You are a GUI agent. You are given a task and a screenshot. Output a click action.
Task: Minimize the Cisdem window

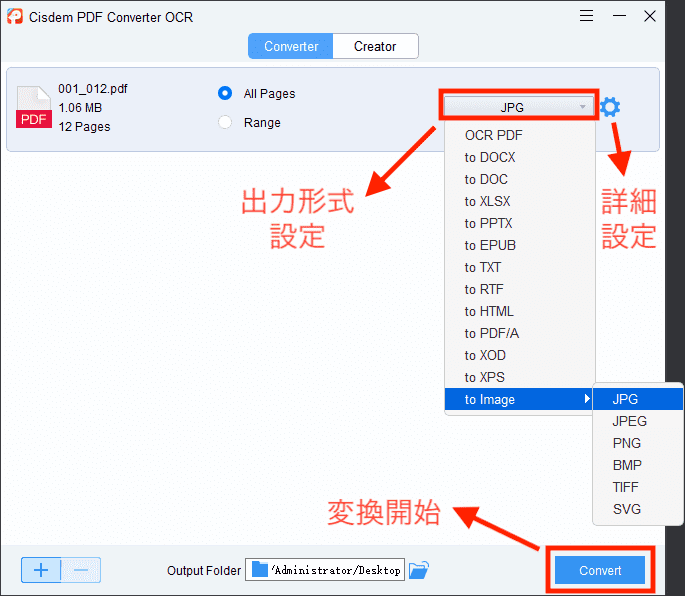[x=619, y=16]
